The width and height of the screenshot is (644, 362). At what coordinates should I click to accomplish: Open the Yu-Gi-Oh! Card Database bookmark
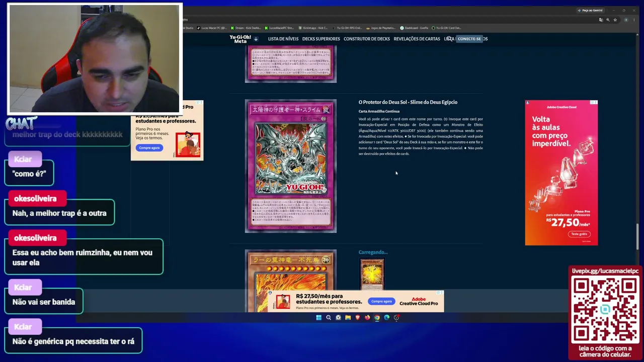tap(447, 28)
